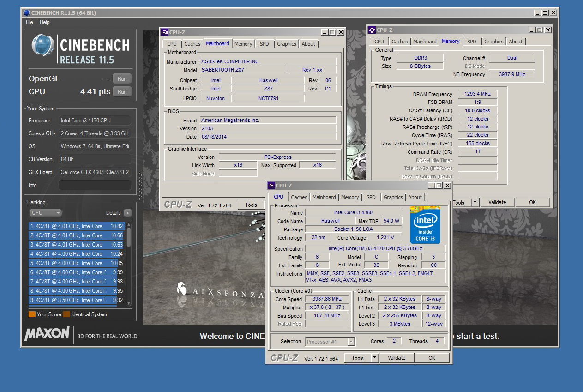Open the Processor #1 selection dropdown
583x392 pixels.
330,342
